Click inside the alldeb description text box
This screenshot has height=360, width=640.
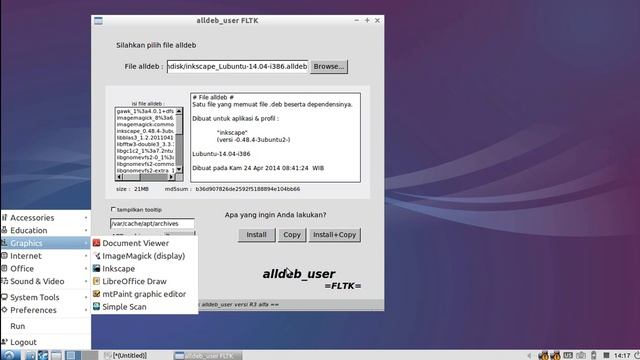276,138
